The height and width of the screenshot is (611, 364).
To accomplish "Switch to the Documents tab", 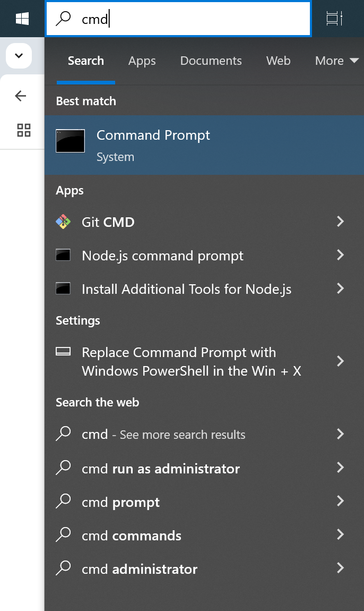I will click(211, 61).
